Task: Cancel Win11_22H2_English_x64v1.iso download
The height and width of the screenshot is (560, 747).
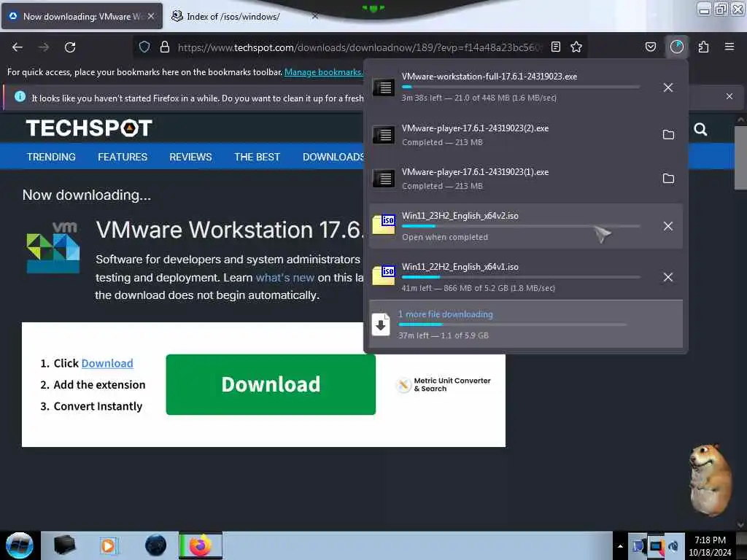Action: click(x=668, y=277)
